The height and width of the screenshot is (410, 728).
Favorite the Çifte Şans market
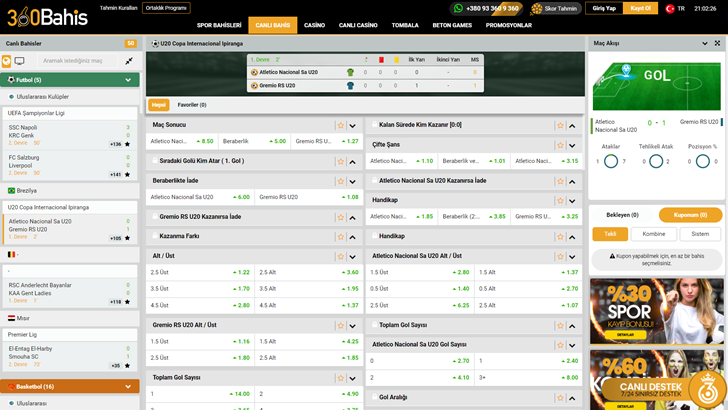click(560, 145)
